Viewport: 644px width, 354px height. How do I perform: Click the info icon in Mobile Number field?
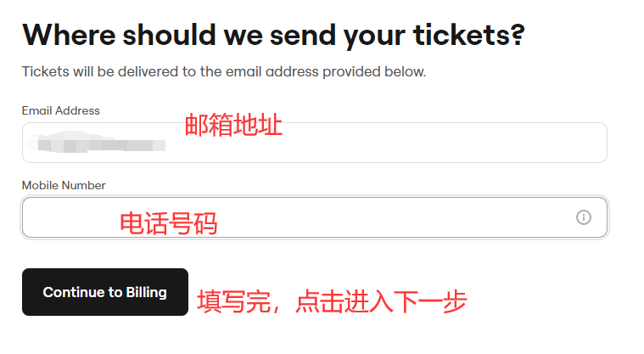click(584, 217)
